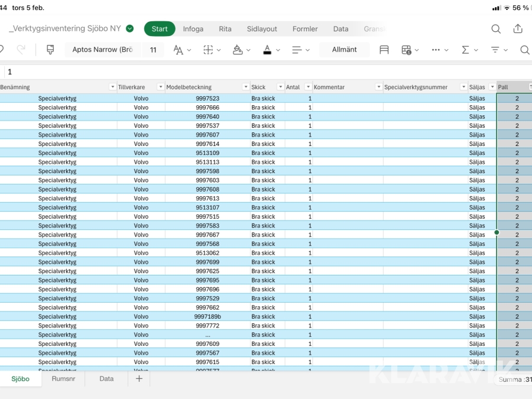
Task: Click the AutoSum sigma icon
Action: point(466,50)
